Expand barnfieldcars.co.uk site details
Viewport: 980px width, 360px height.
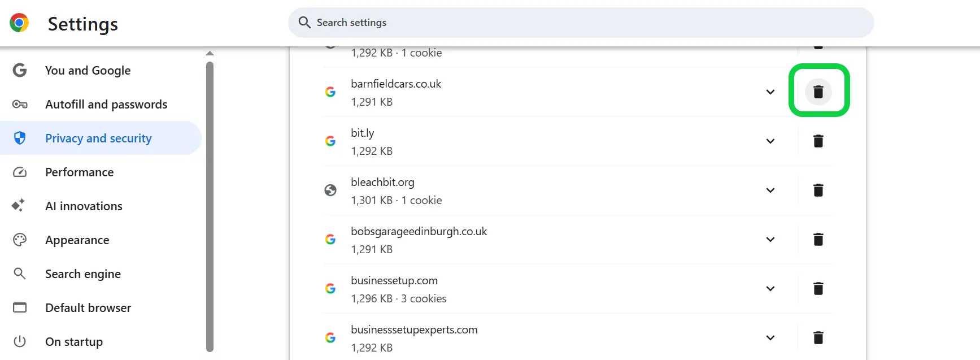pyautogui.click(x=770, y=92)
